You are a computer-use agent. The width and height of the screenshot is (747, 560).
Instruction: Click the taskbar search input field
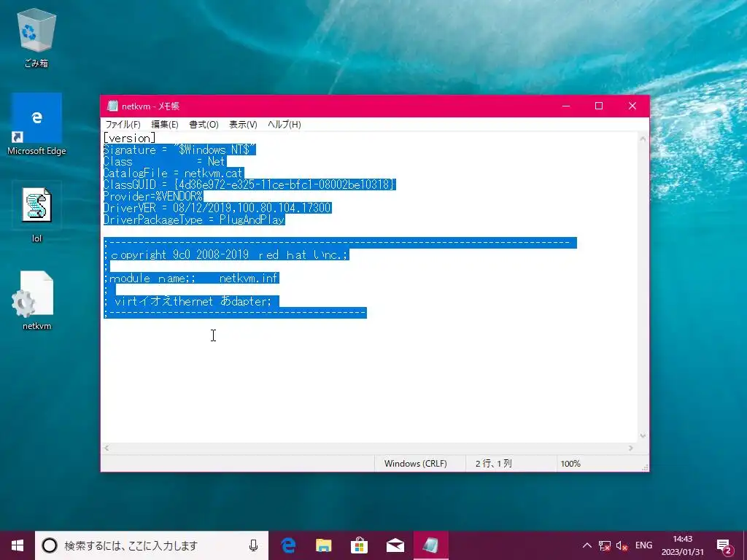pyautogui.click(x=152, y=545)
